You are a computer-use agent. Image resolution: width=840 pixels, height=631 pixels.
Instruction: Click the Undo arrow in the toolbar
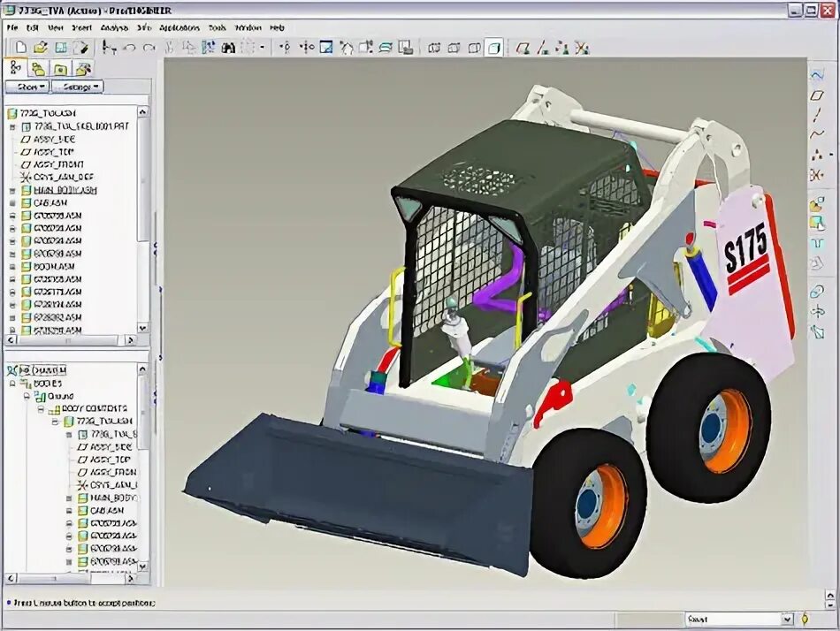point(129,49)
